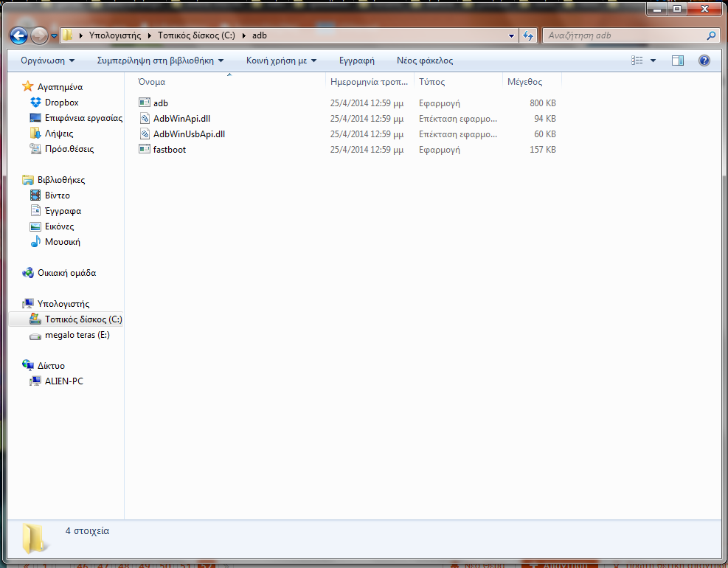Image resolution: width=728 pixels, height=568 pixels.
Task: Go back with the blue Back arrow
Action: click(18, 35)
